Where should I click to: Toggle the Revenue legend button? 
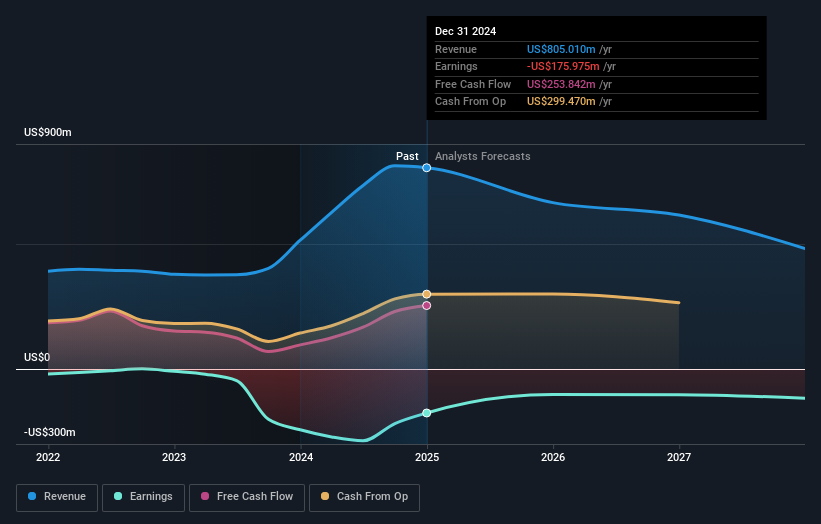pyautogui.click(x=57, y=497)
